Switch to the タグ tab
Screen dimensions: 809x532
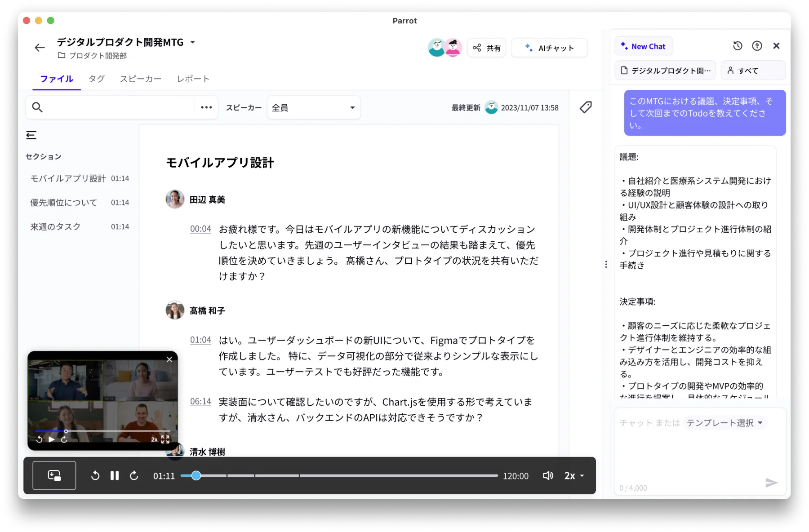click(x=96, y=79)
